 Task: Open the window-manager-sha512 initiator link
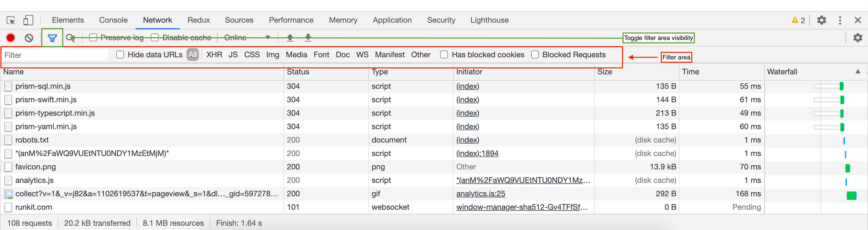(x=522, y=207)
